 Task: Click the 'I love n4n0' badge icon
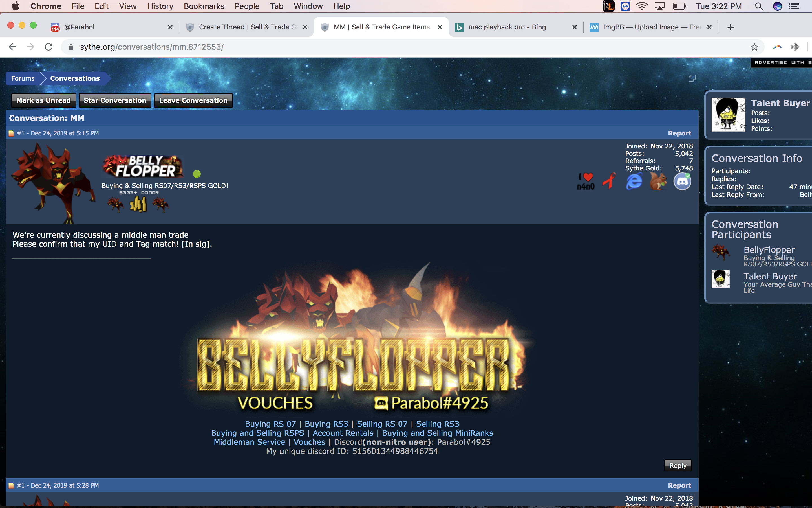586,181
